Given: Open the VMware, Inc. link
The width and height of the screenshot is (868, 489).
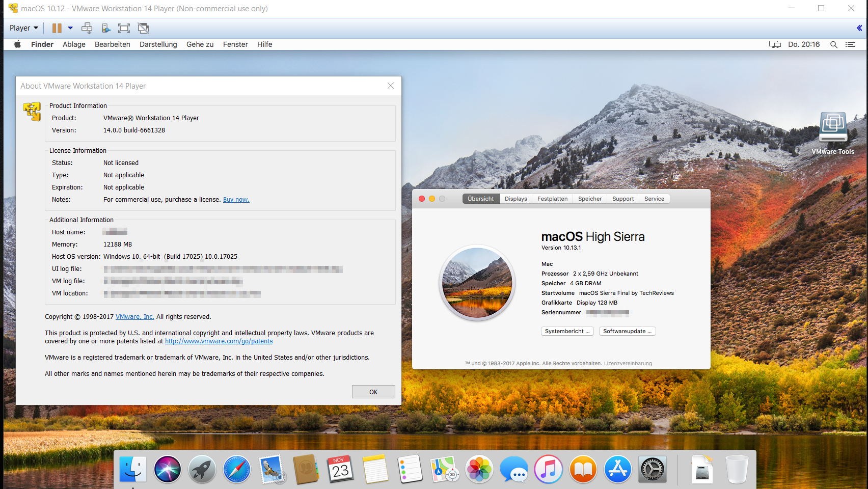Looking at the screenshot, I should click(135, 317).
